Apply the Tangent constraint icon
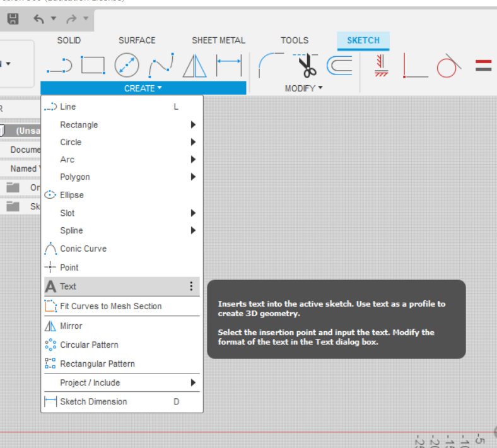Image resolution: width=497 pixels, height=448 pixels. click(x=449, y=66)
